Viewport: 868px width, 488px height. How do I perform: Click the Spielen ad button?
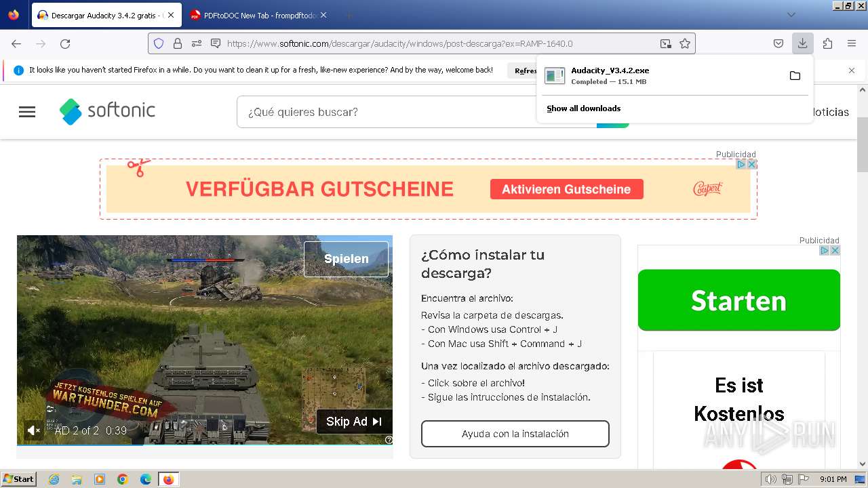pos(347,259)
